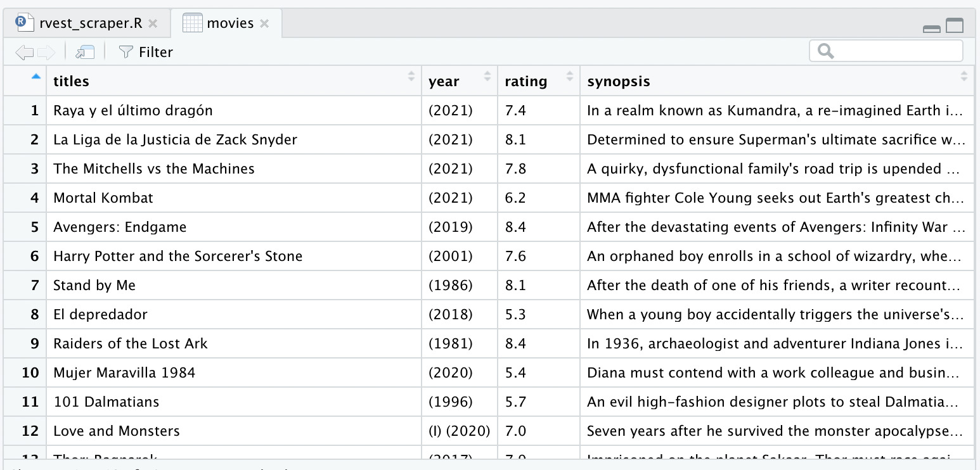Click the year (2018) cell
The width and height of the screenshot is (980, 470).
[460, 314]
